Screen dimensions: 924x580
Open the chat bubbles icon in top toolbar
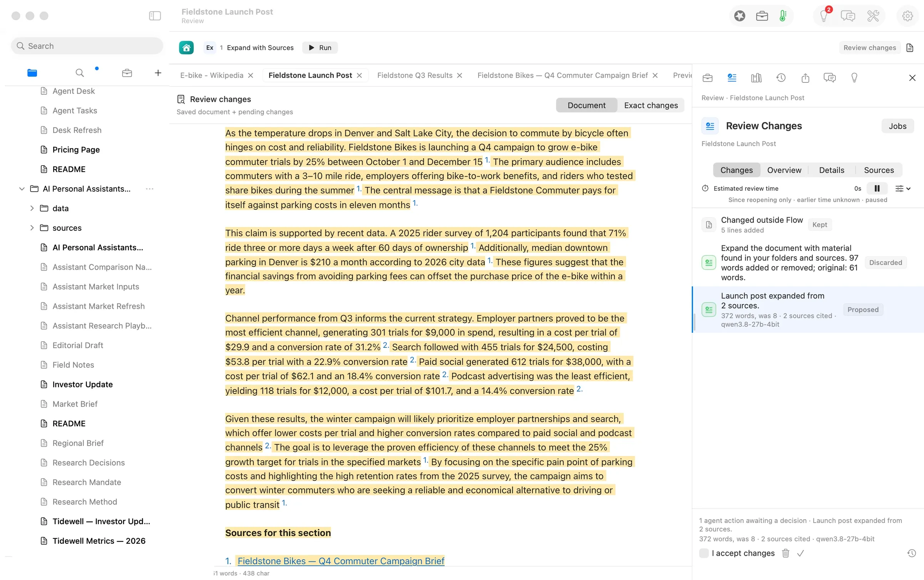coord(848,16)
